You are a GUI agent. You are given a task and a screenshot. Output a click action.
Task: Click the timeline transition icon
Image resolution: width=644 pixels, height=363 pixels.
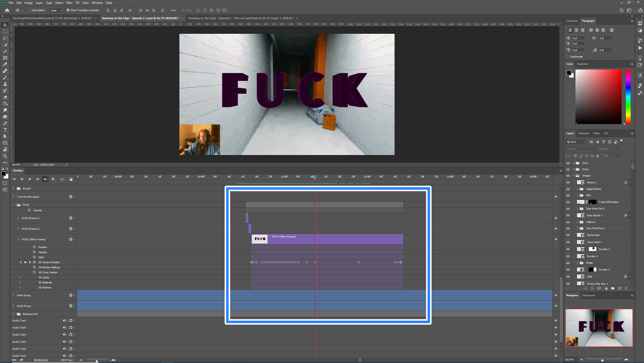click(x=71, y=179)
